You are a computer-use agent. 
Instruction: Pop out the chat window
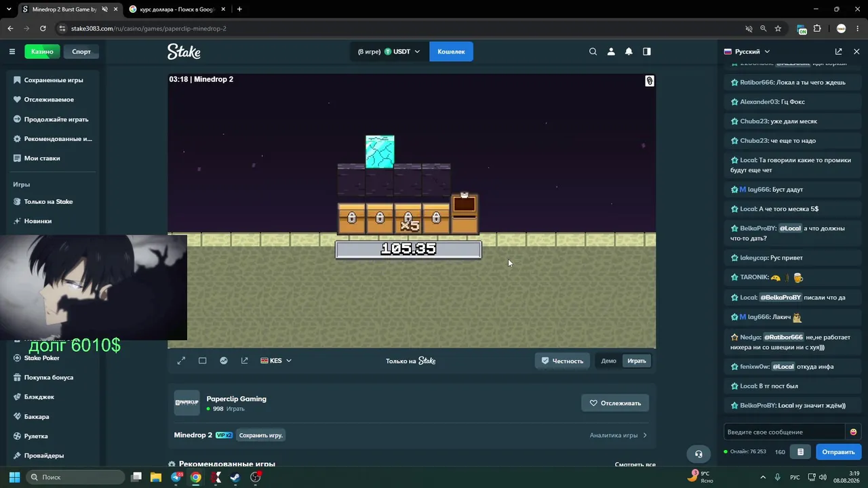[839, 52]
